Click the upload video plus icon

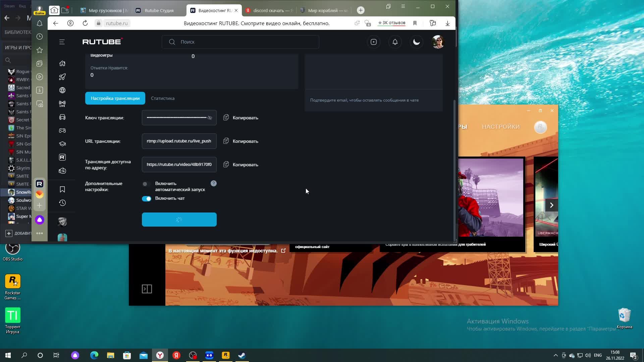[373, 42]
